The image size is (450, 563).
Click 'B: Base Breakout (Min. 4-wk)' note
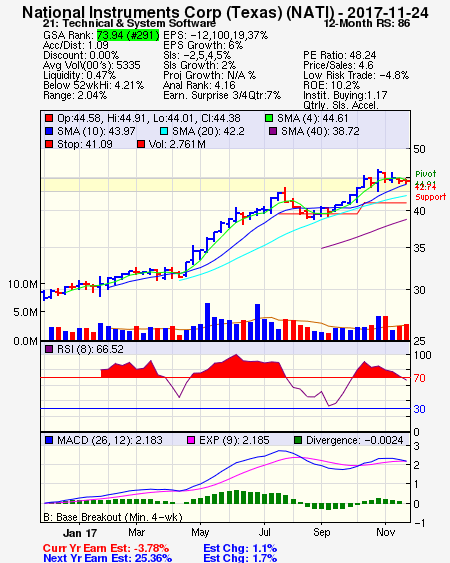tap(113, 517)
